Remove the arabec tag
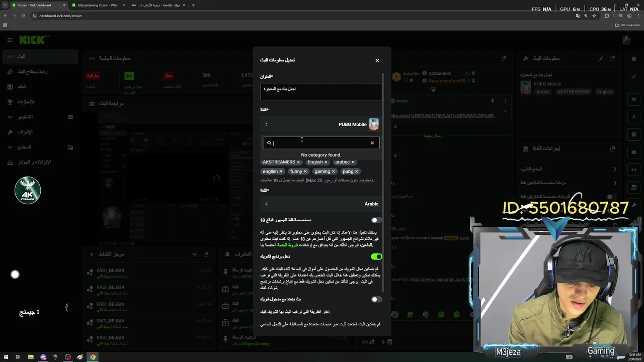The width and height of the screenshot is (644, 362). [353, 162]
